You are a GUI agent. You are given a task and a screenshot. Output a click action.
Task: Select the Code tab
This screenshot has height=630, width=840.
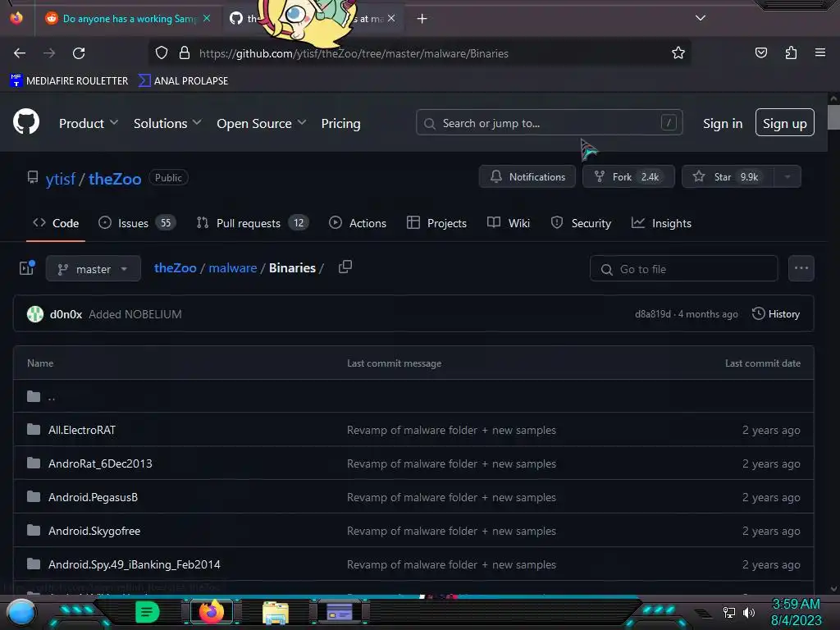56,223
